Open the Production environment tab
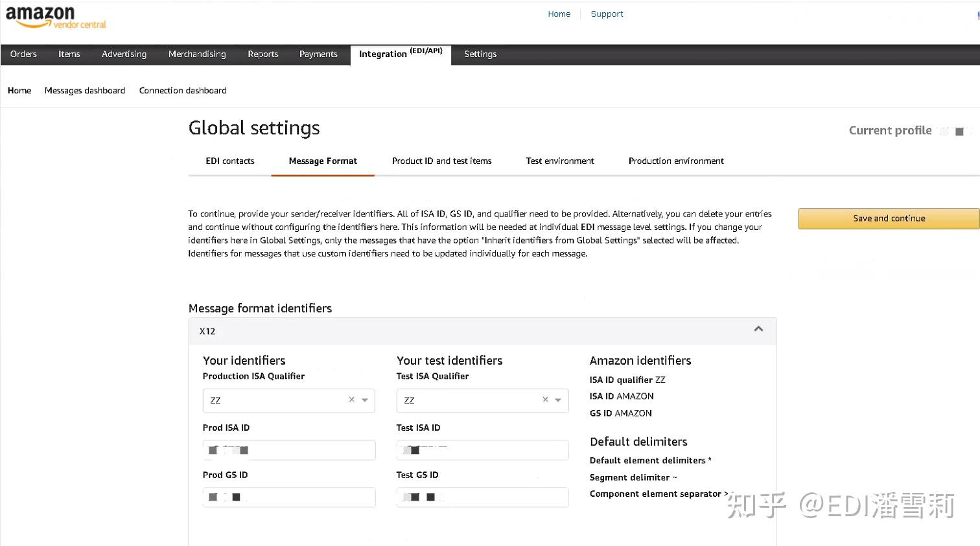 point(675,161)
